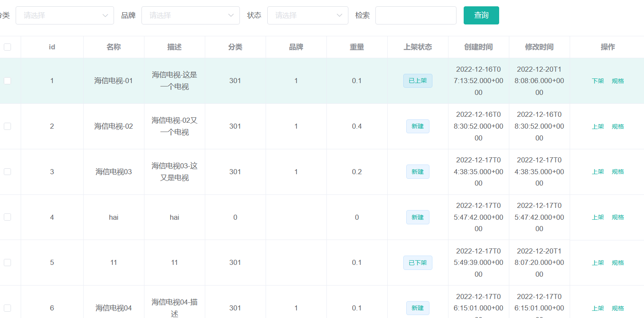Click 上架 in the id 4 row
This screenshot has height=318, width=644.
point(598,217)
